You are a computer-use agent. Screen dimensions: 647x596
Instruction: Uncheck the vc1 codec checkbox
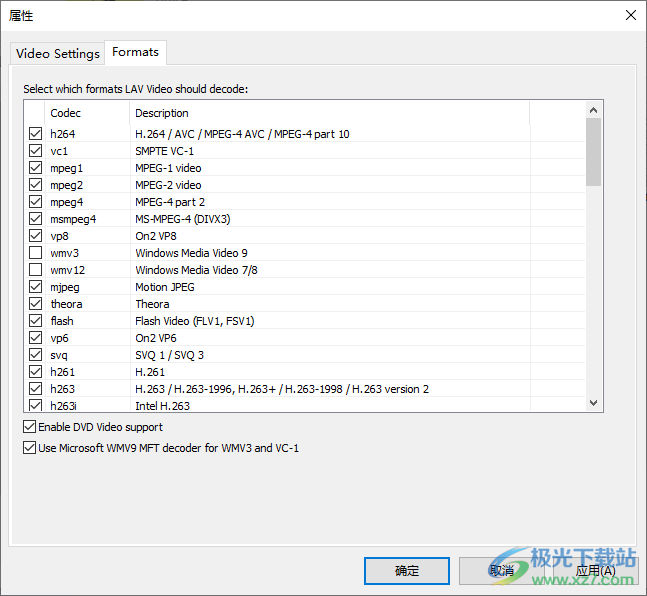[35, 151]
